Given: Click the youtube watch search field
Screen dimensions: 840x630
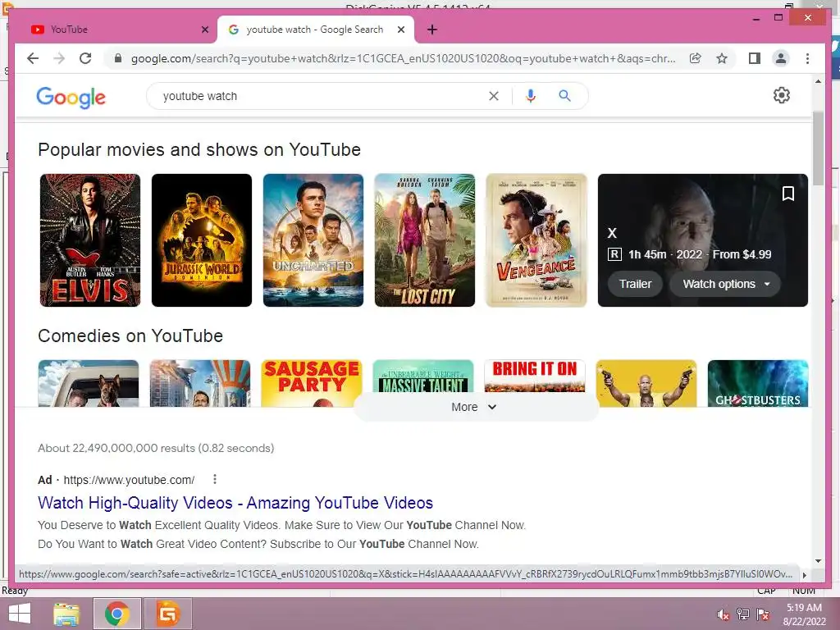Looking at the screenshot, I should point(322,96).
